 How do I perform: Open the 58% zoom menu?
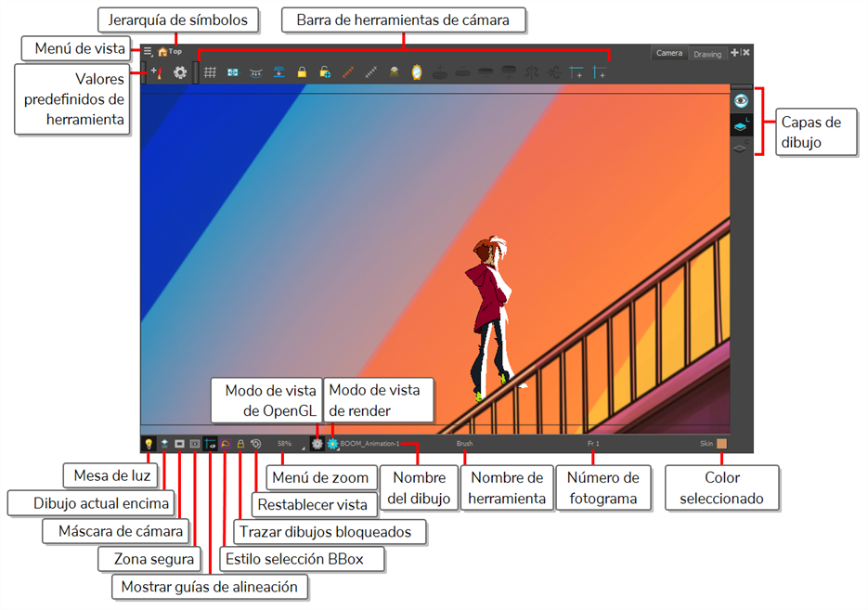[x=290, y=444]
